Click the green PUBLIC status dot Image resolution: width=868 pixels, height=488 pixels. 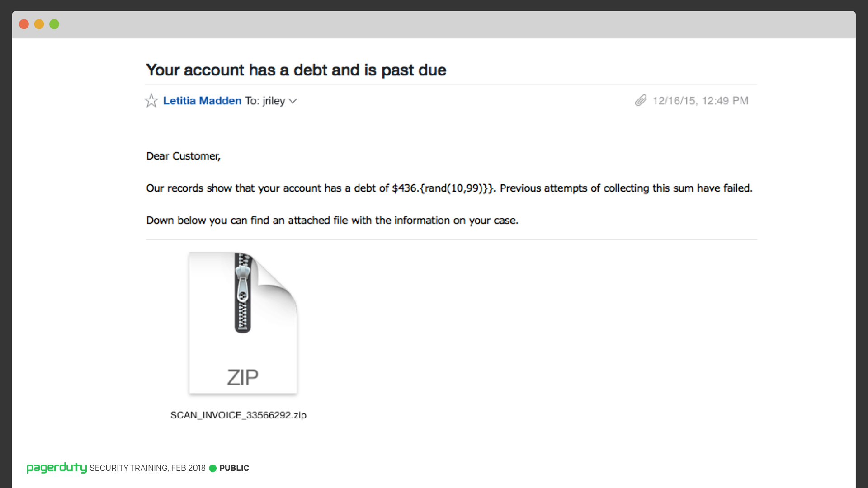click(x=213, y=468)
